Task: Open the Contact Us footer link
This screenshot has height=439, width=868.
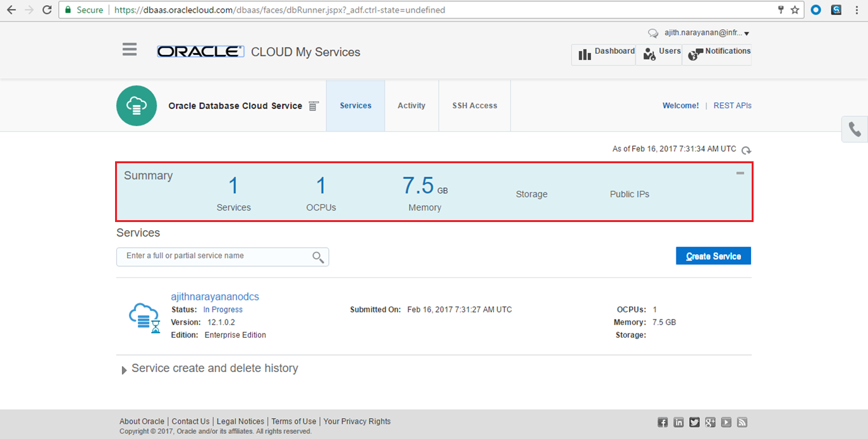Action: click(190, 421)
